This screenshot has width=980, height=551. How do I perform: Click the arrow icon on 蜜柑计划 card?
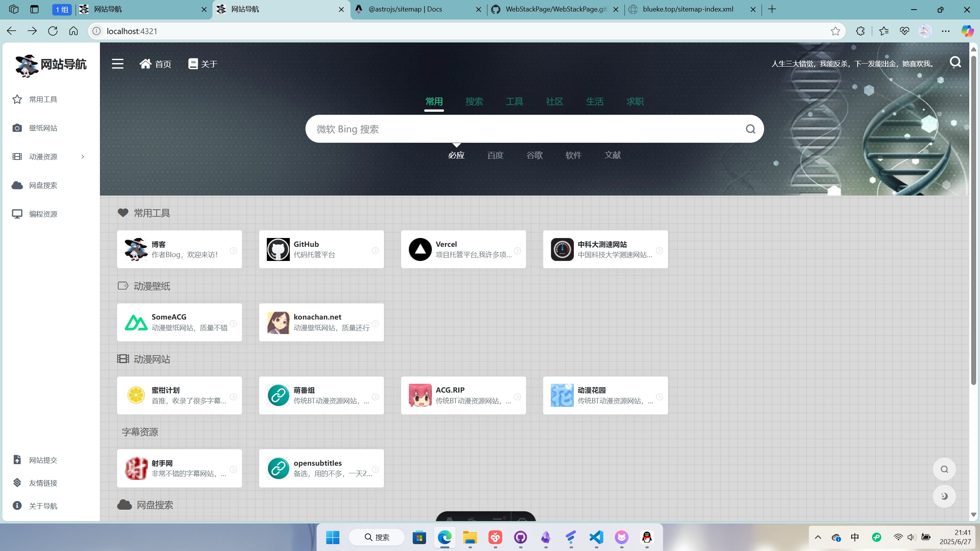[233, 397]
